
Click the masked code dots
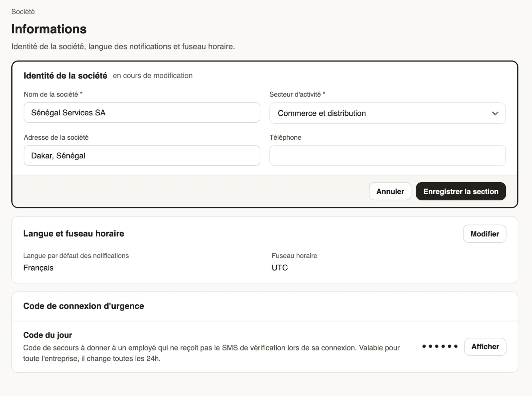click(440, 346)
